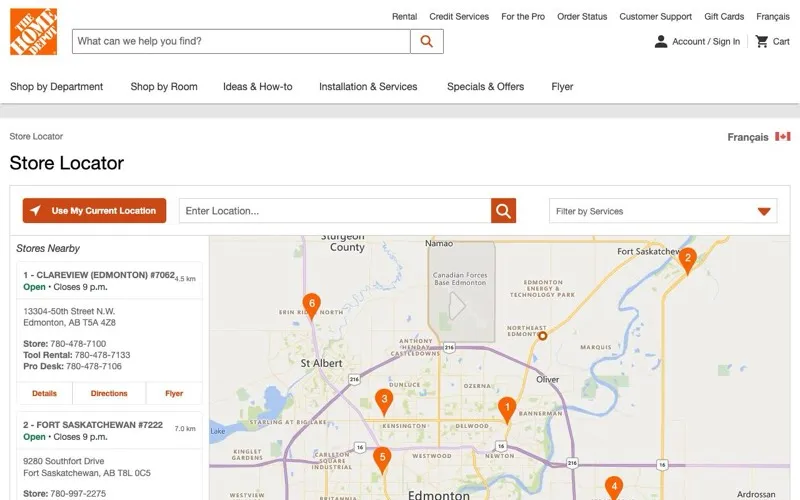Image resolution: width=800 pixels, height=500 pixels.
Task: Select map pin number 2 near Fort Saskatchewan
Action: pyautogui.click(x=687, y=261)
